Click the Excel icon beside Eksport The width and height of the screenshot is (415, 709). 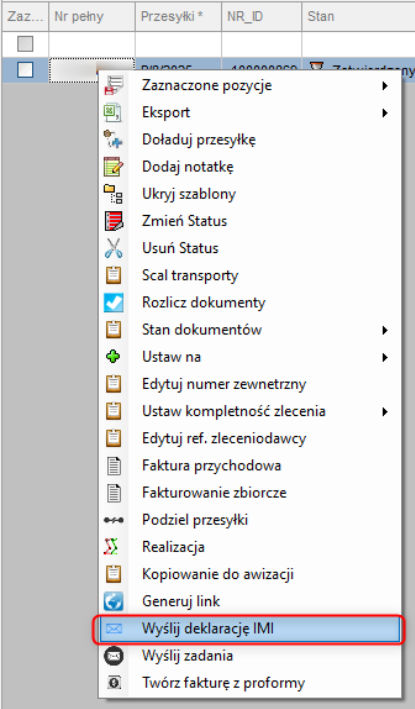[113, 112]
